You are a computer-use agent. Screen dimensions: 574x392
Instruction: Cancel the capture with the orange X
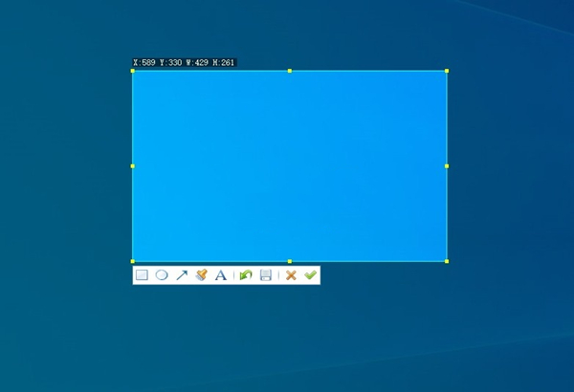[291, 275]
